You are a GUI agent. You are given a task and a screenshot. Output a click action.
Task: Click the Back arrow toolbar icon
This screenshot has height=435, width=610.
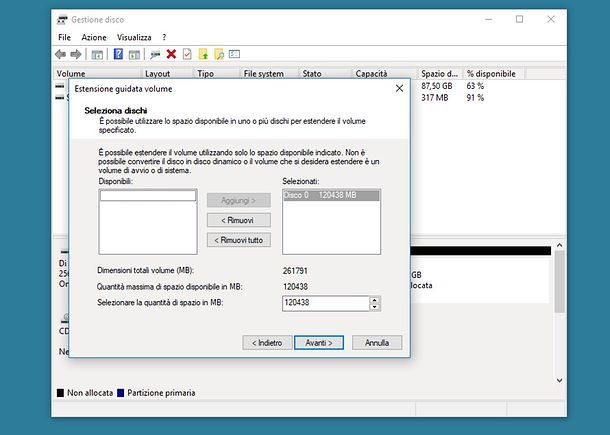point(61,54)
